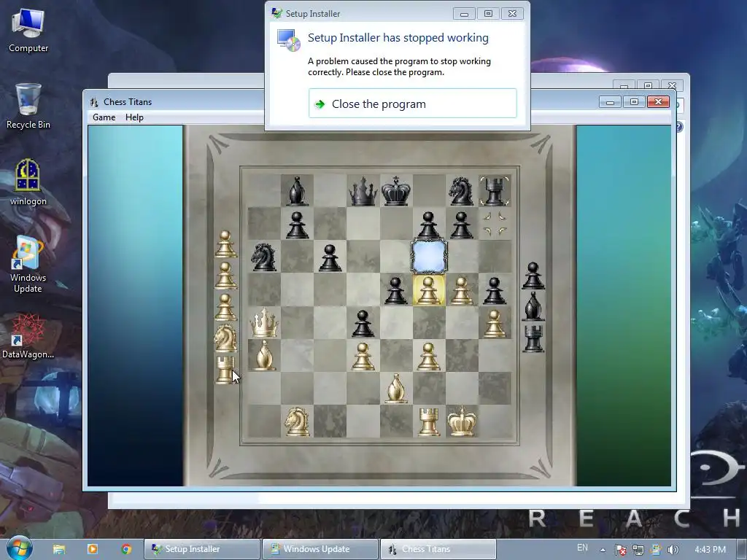Open the Help menu in Chess Titans
Screen dimensions: 747x560
point(134,117)
